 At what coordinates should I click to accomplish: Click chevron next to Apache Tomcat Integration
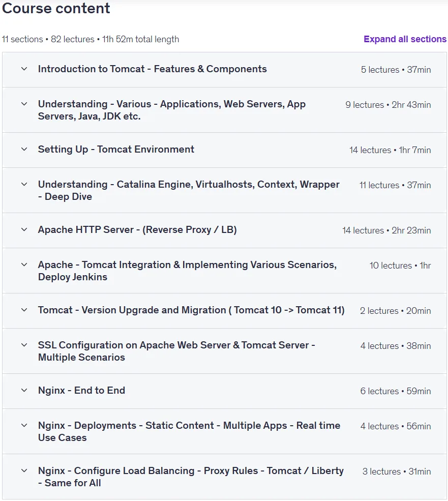pyautogui.click(x=24, y=264)
